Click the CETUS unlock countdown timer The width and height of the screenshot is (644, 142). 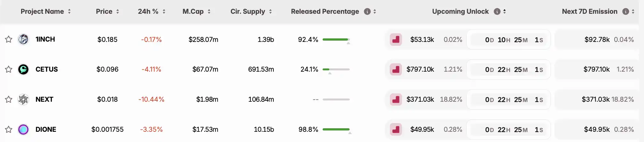click(508, 70)
